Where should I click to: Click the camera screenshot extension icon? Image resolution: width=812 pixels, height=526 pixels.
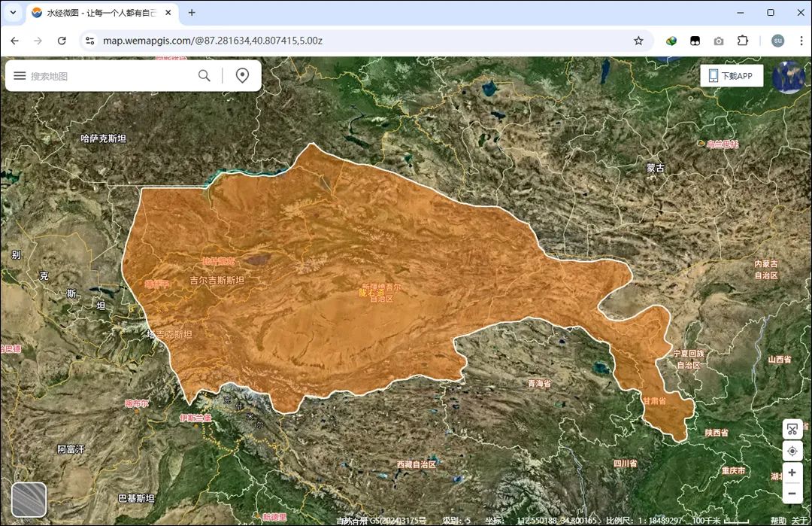click(719, 41)
